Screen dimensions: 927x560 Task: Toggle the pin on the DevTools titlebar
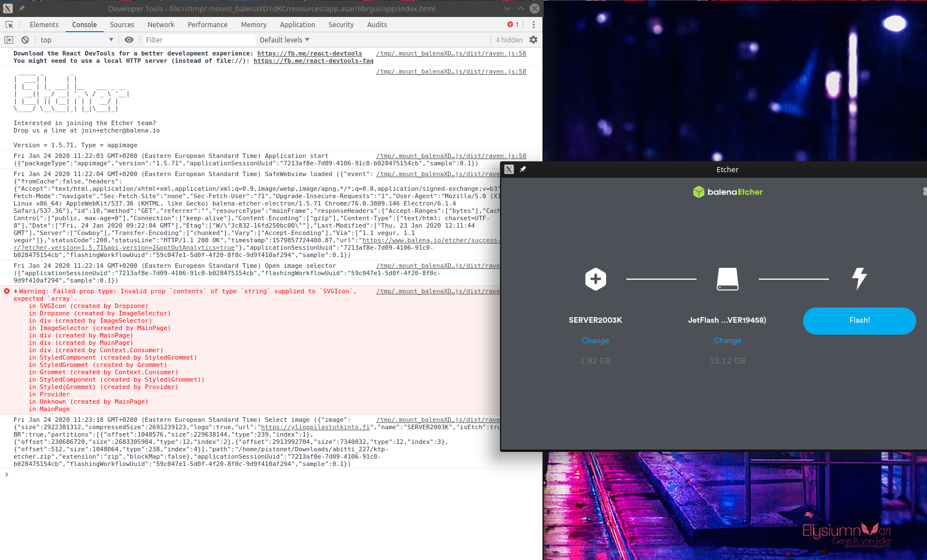21,8
